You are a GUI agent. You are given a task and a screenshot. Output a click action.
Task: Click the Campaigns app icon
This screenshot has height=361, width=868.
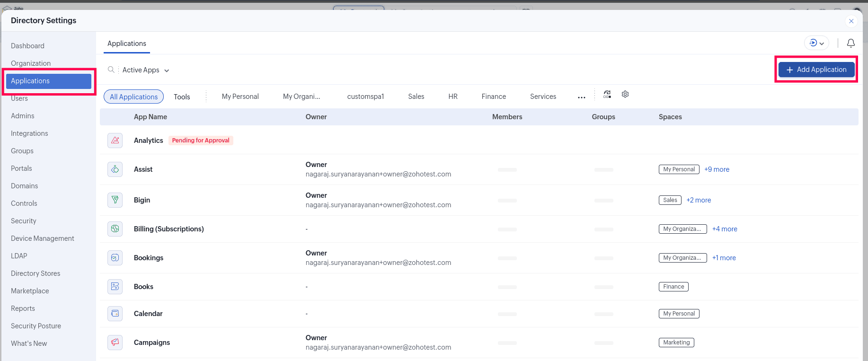pyautogui.click(x=115, y=342)
